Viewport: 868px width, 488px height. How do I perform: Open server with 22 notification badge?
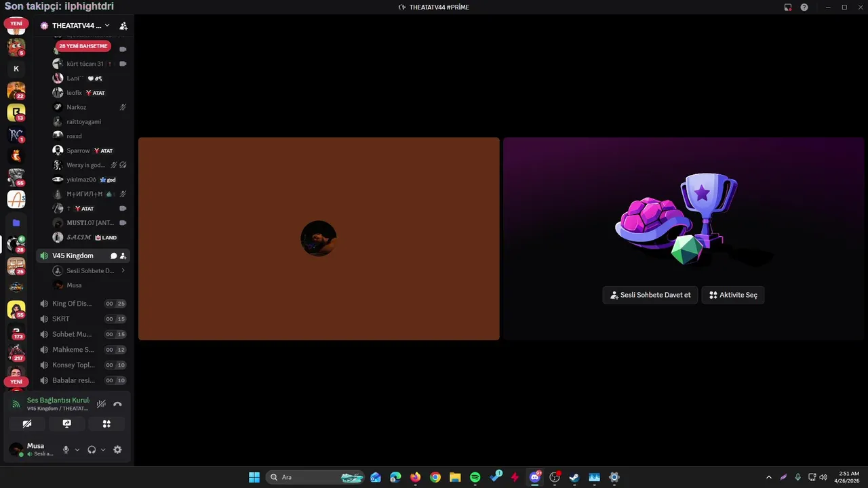(16, 90)
